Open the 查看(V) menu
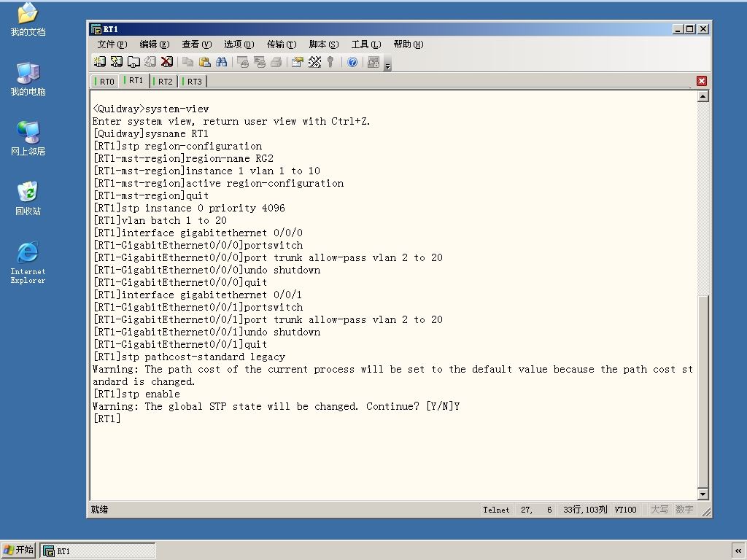The height and width of the screenshot is (560, 747). tap(197, 44)
